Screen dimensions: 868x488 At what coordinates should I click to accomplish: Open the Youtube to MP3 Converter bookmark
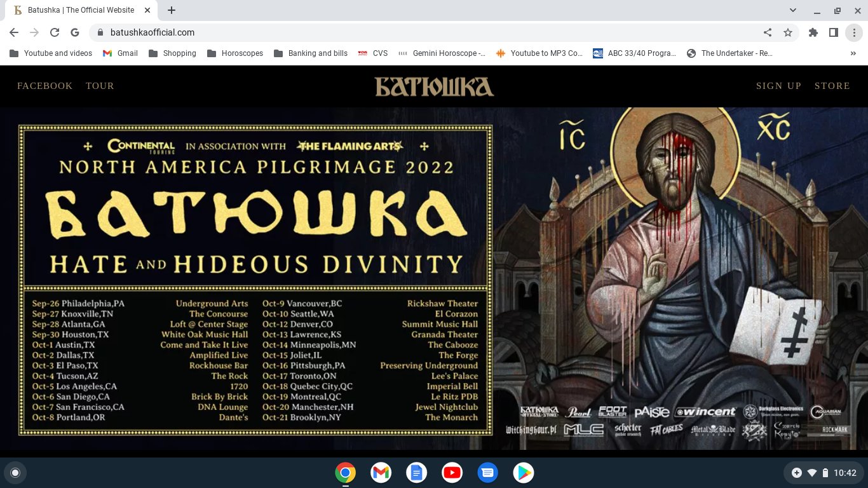pos(539,53)
